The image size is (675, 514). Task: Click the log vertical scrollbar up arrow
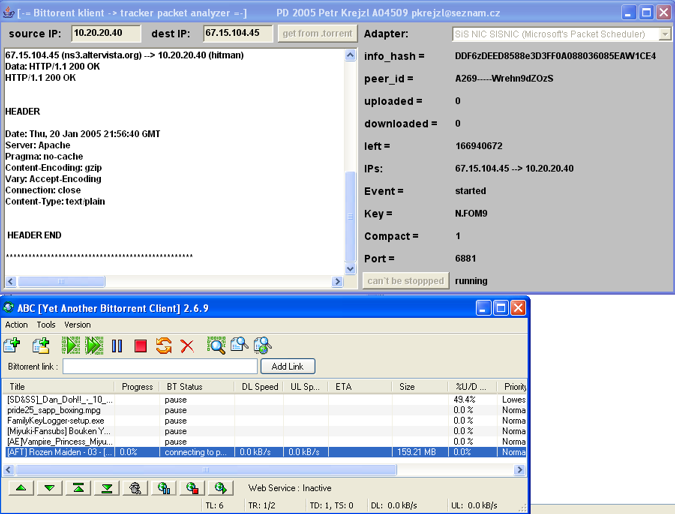coord(350,55)
